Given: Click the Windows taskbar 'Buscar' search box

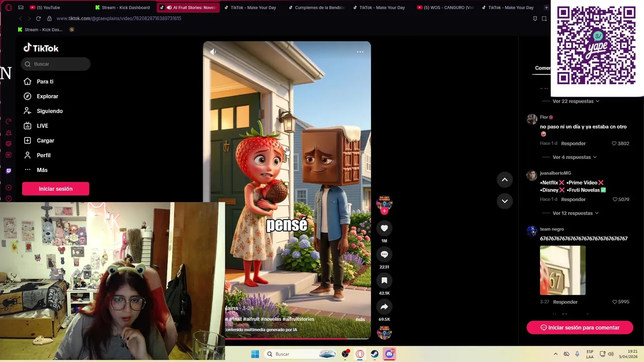Looking at the screenshot, I should coord(301,354).
